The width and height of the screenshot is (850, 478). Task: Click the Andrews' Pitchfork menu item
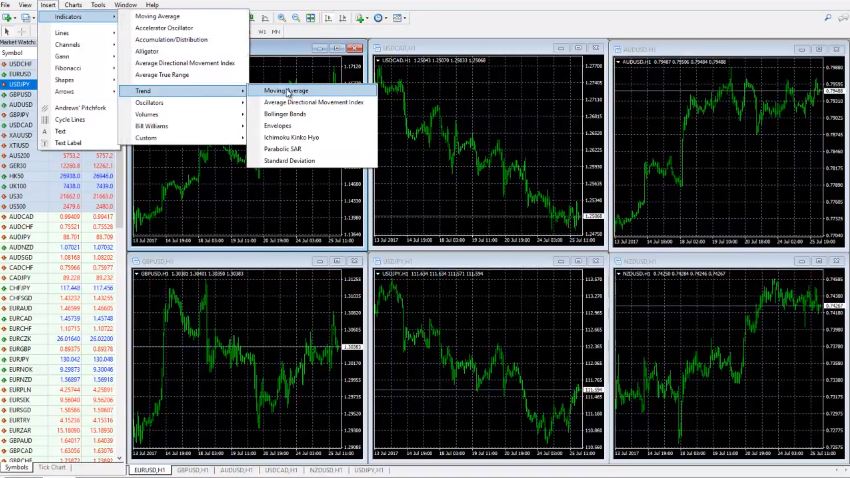(x=80, y=107)
